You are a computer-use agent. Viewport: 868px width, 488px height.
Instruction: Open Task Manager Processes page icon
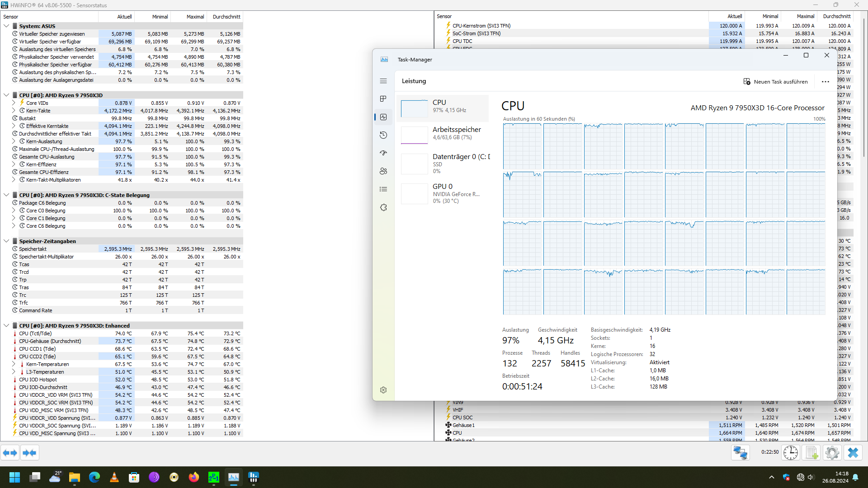(x=383, y=99)
